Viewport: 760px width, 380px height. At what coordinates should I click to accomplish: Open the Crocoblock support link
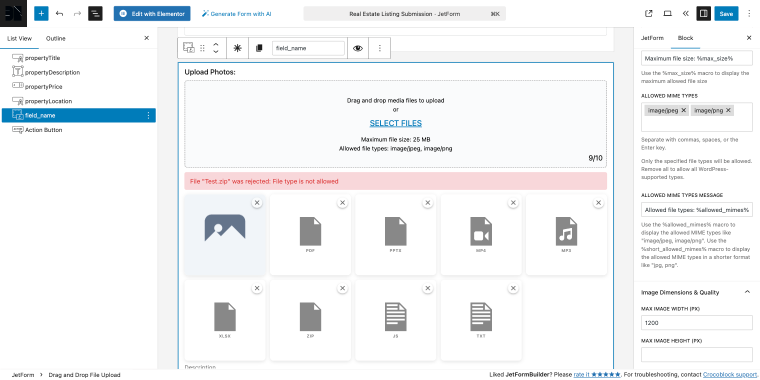click(x=729, y=375)
